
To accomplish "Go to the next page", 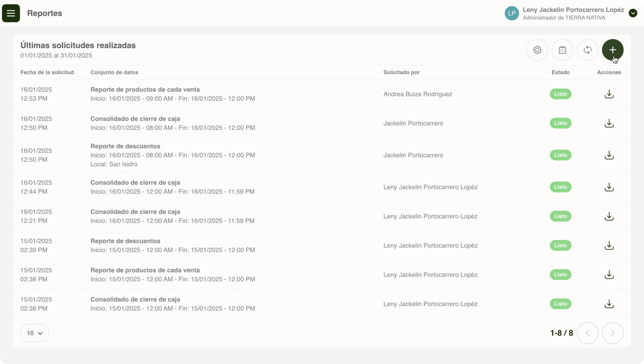I will click(613, 333).
